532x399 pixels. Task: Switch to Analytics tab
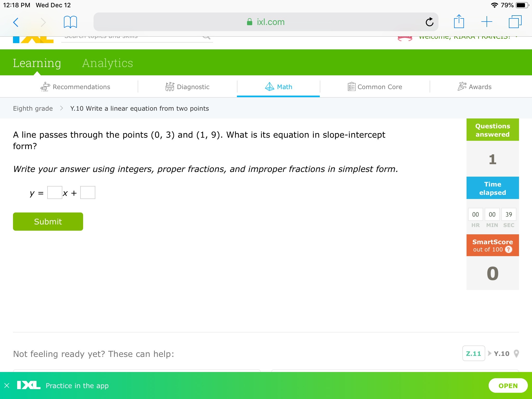point(107,63)
